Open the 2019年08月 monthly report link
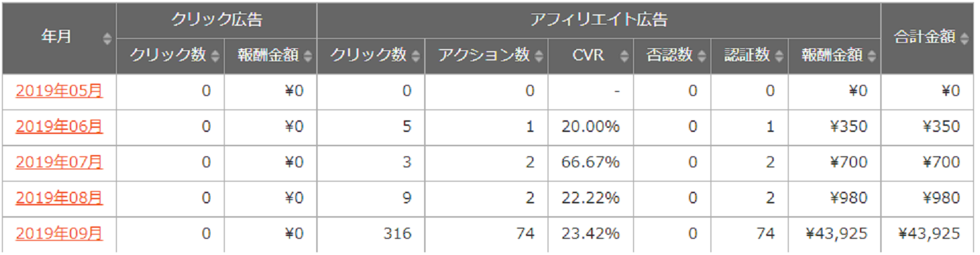 click(x=59, y=198)
